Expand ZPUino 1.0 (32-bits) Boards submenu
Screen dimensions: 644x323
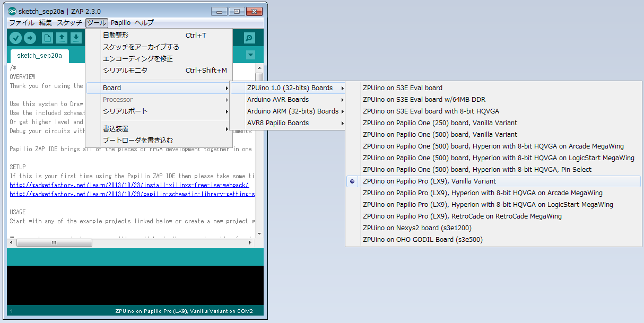288,88
